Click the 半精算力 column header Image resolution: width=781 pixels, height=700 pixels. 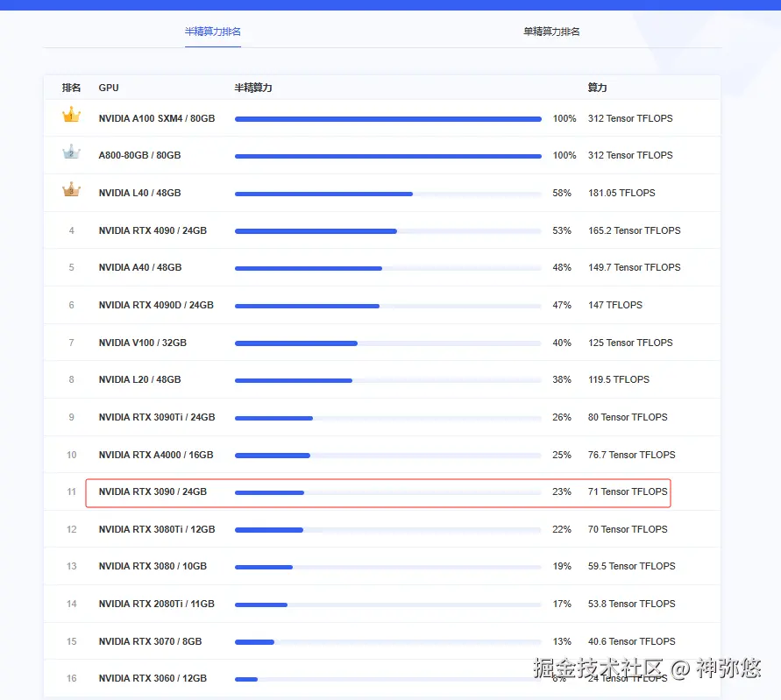pos(253,88)
